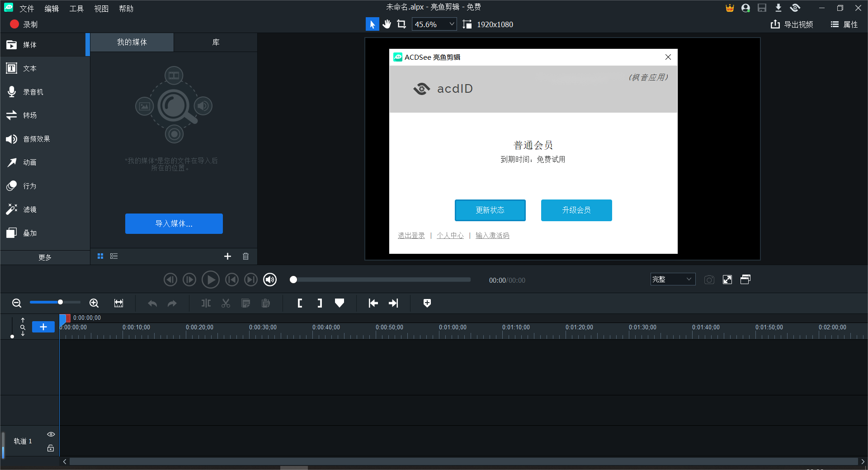The image size is (868, 470).
Task: Select 文本 in the sidebar
Action: click(45, 68)
